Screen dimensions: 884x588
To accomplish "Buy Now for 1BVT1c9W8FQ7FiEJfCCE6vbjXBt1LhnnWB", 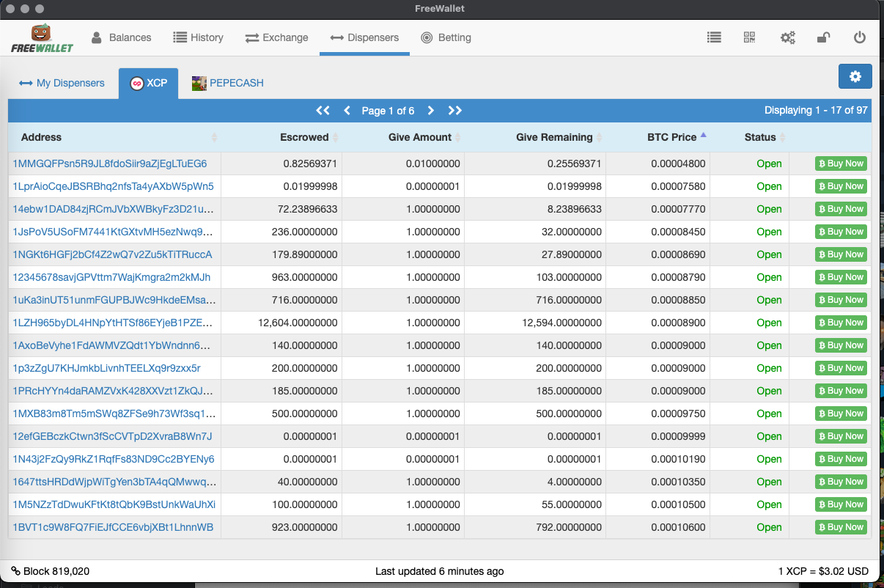I will click(x=841, y=527).
